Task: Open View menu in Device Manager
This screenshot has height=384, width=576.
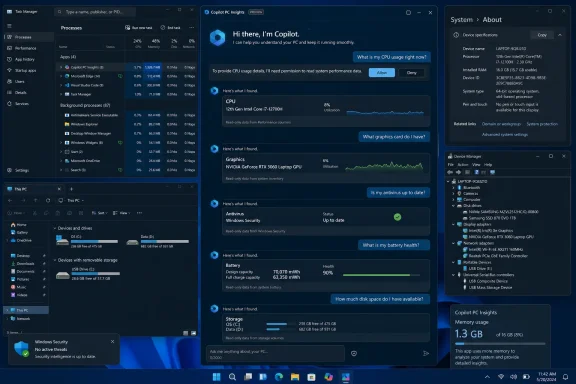Action: (476, 165)
